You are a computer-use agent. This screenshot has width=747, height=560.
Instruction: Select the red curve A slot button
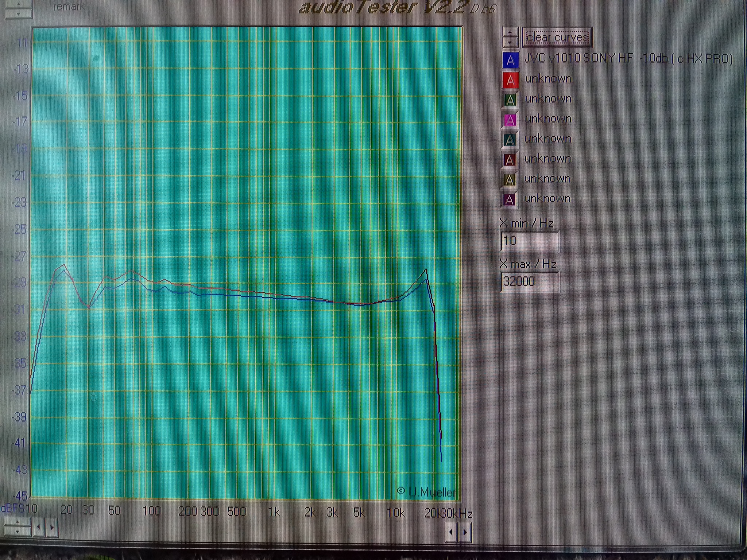[x=511, y=80]
